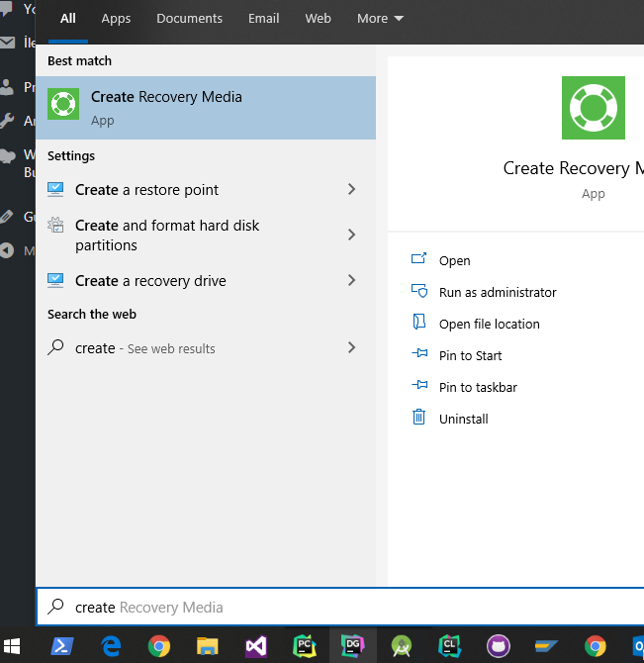Expand arrow for hard disk partitions result
This screenshot has width=644, height=663.
coord(351,235)
